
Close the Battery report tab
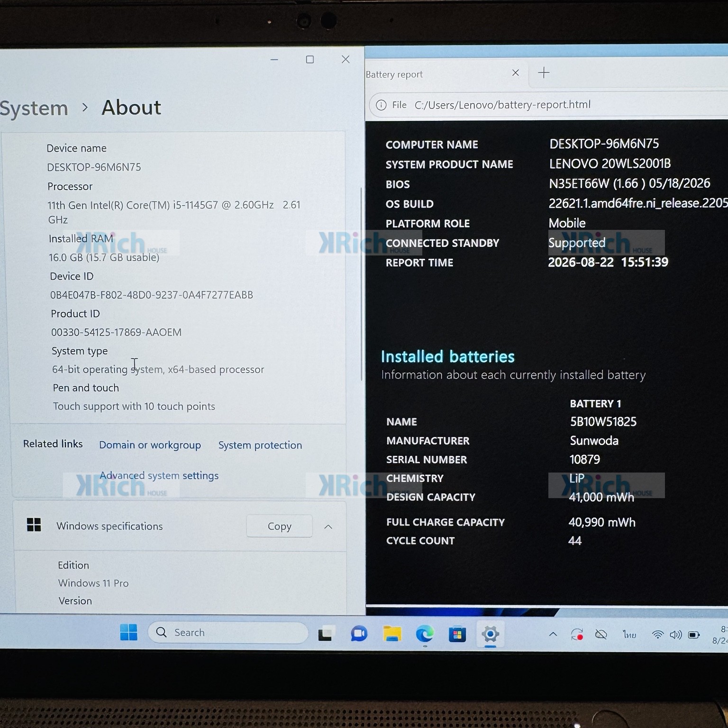tap(516, 73)
